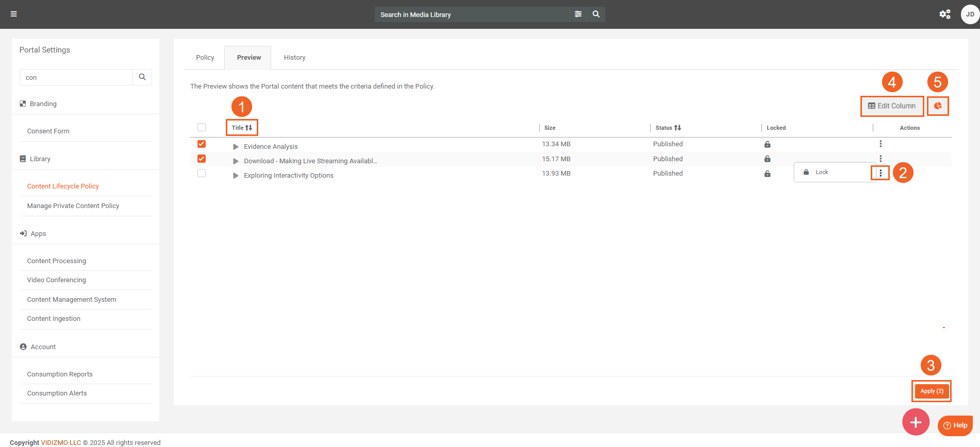Toggle the select-all header checkbox

[202, 127]
